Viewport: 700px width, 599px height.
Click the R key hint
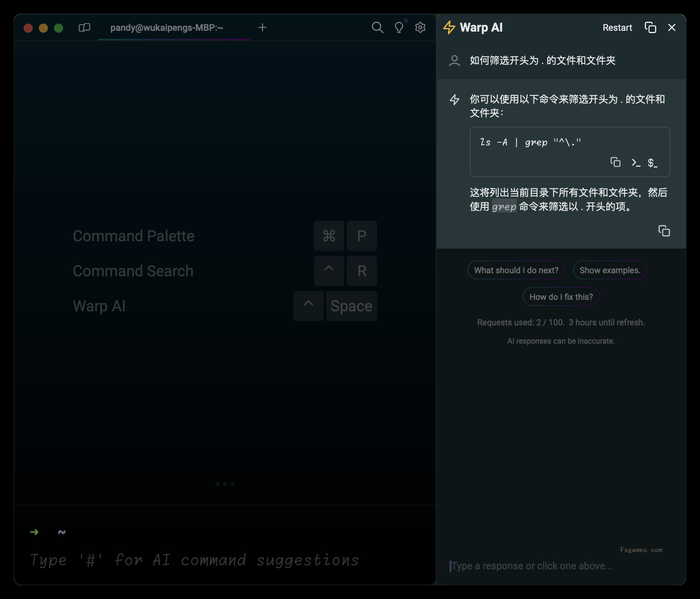click(362, 271)
